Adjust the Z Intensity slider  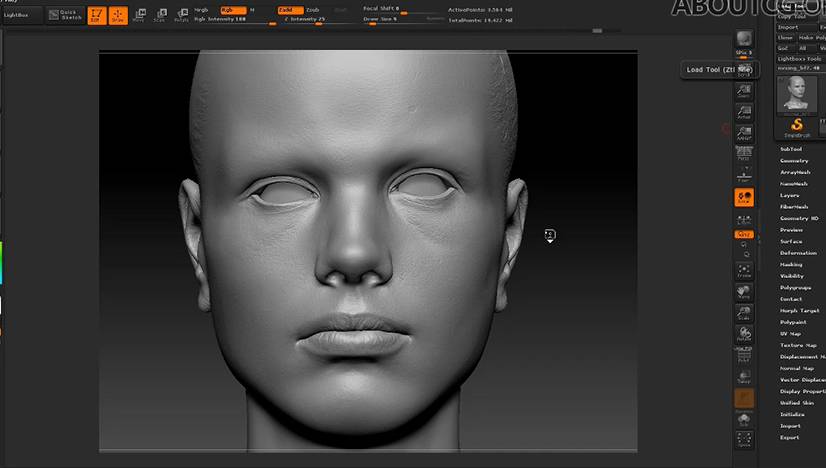pos(319,20)
